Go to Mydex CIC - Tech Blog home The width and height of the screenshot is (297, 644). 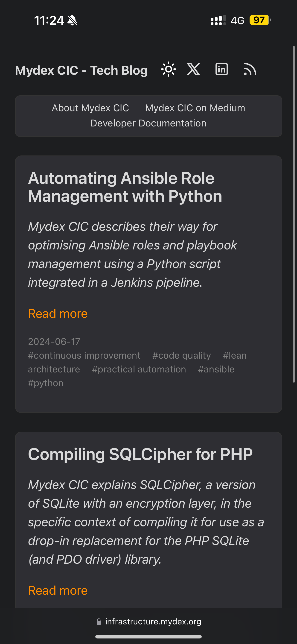pyautogui.click(x=81, y=70)
